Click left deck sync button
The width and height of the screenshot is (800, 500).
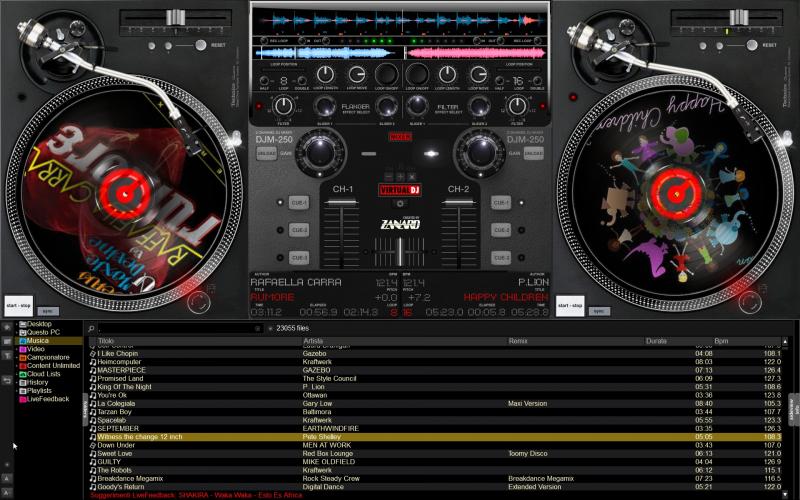point(48,311)
